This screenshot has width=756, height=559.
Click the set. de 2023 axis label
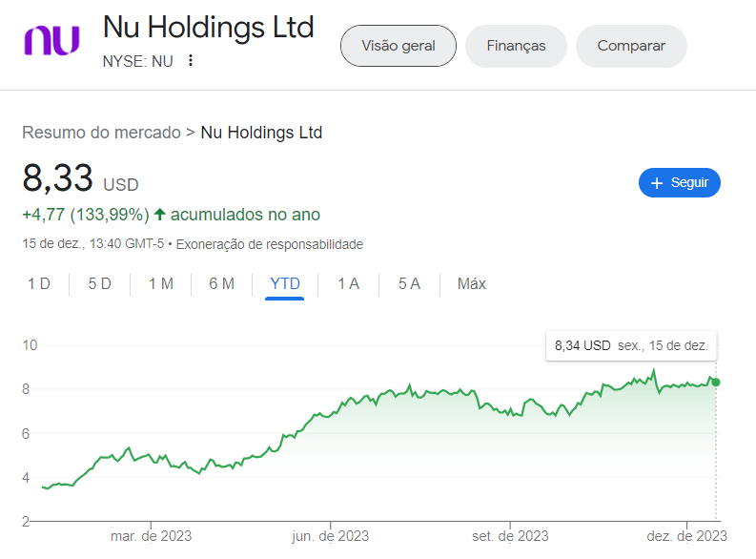pos(510,536)
